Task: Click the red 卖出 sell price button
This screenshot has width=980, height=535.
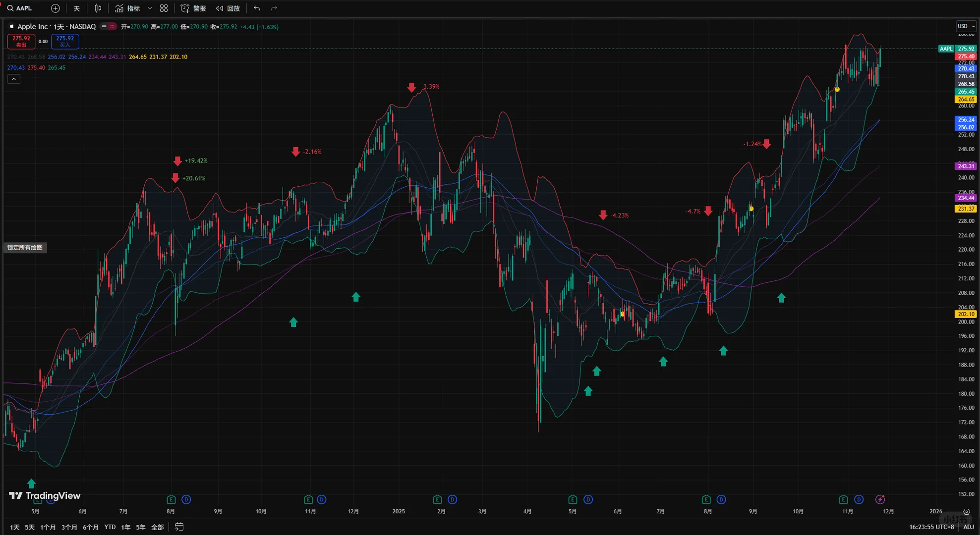Action: point(21,41)
